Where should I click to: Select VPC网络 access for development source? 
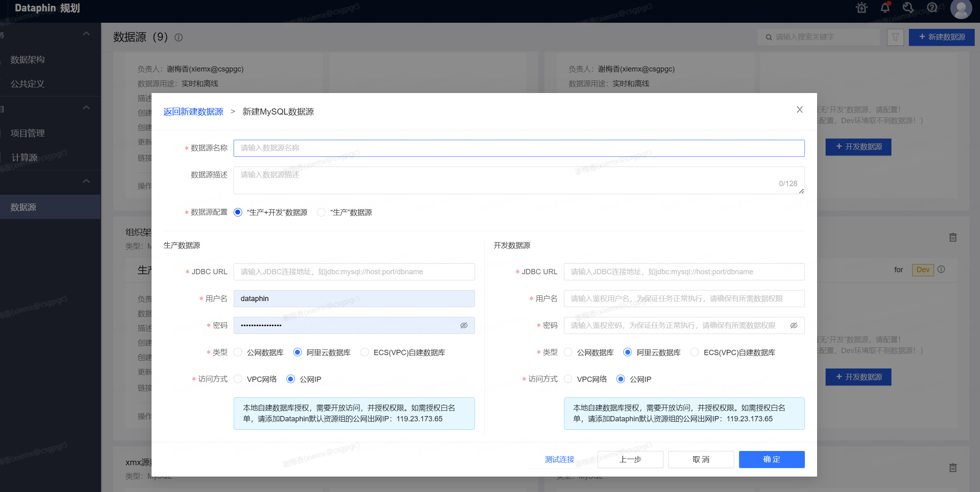pyautogui.click(x=568, y=379)
